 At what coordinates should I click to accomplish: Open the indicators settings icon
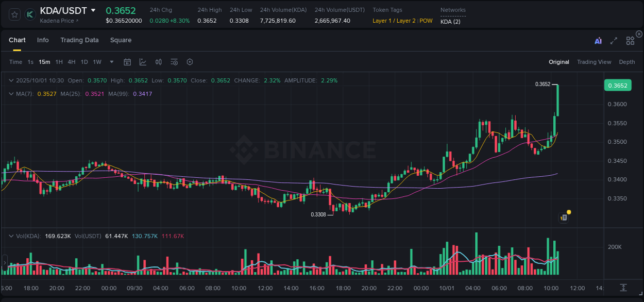point(174,62)
